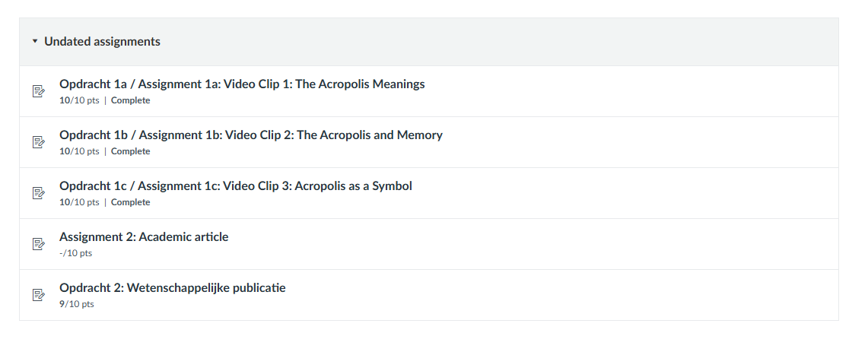
Task: Click the 10/10 pts score under Assignment 1b
Action: point(79,151)
